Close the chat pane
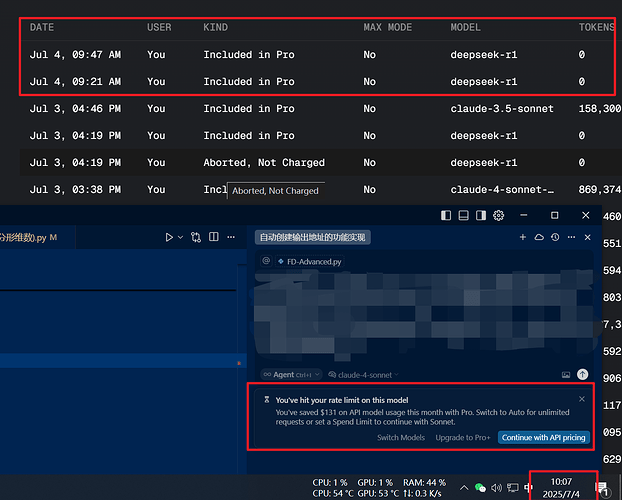 [x=587, y=237]
